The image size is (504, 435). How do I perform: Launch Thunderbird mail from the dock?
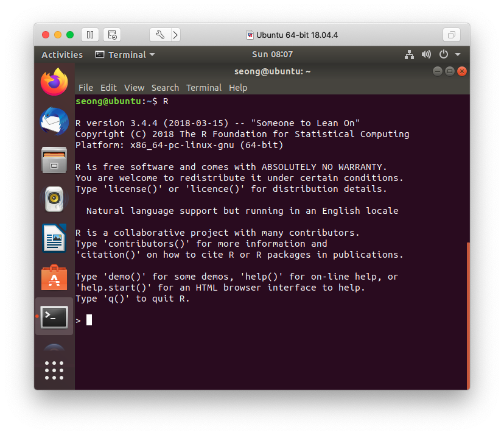tap(54, 121)
